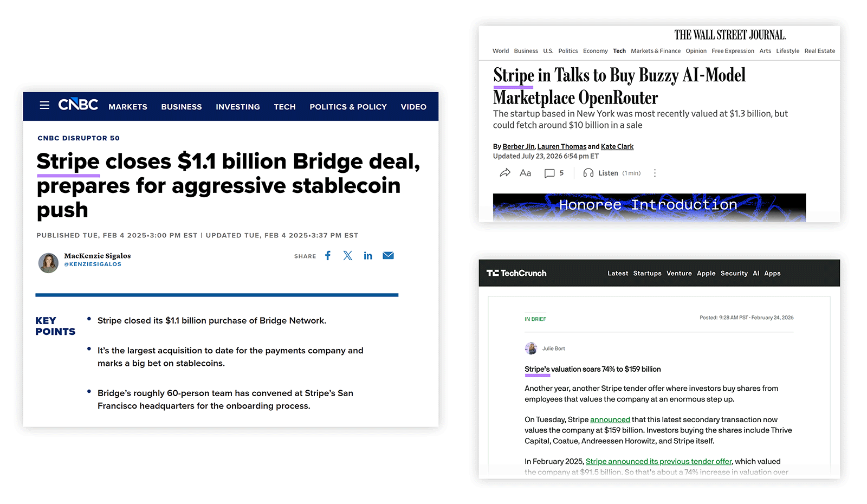Click WSJ Listen headphones button
This screenshot has width=867, height=504.
pyautogui.click(x=611, y=173)
